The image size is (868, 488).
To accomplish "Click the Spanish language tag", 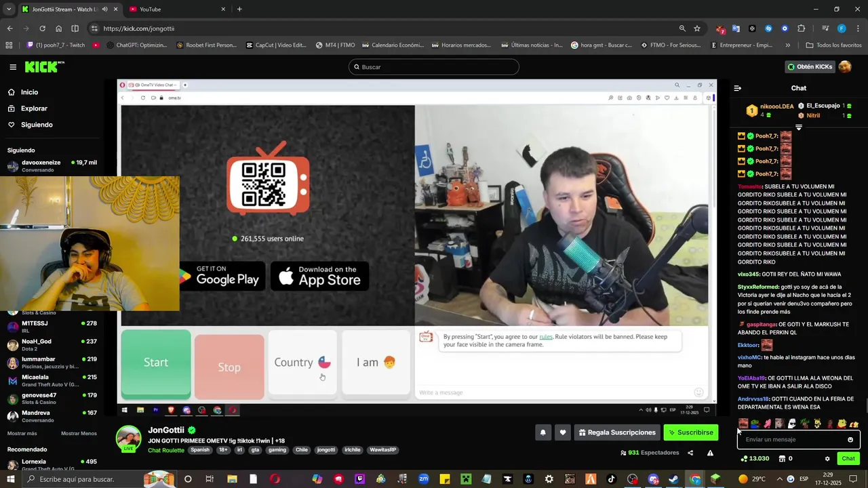I will point(200,450).
